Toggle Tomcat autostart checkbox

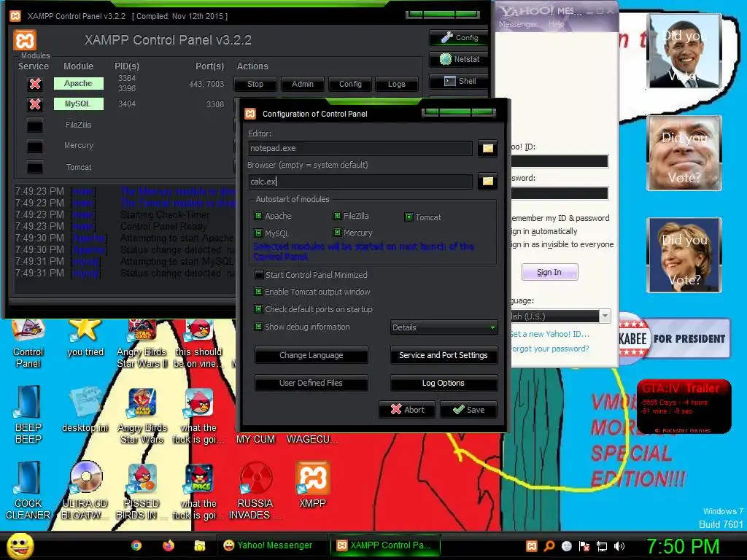pyautogui.click(x=409, y=217)
